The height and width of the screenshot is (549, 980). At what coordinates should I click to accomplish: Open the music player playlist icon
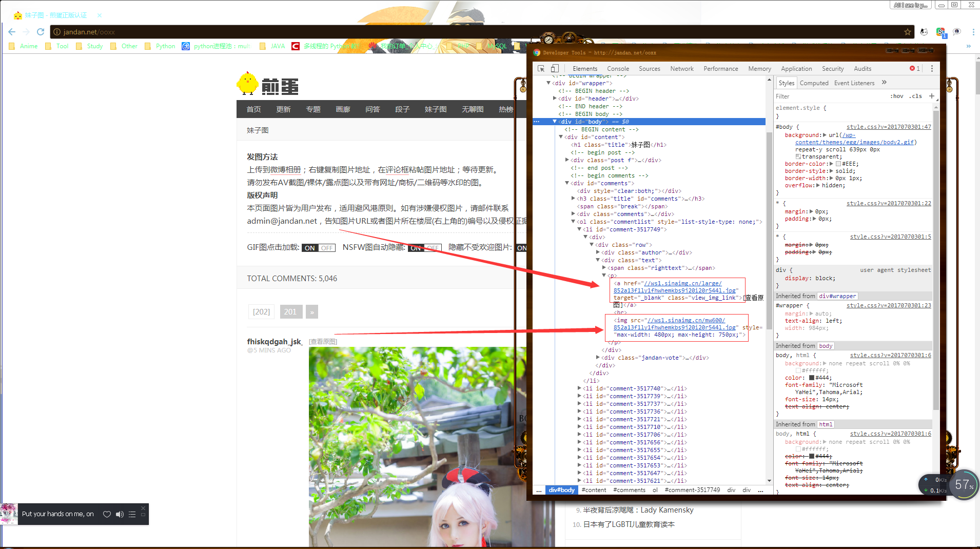click(x=132, y=514)
